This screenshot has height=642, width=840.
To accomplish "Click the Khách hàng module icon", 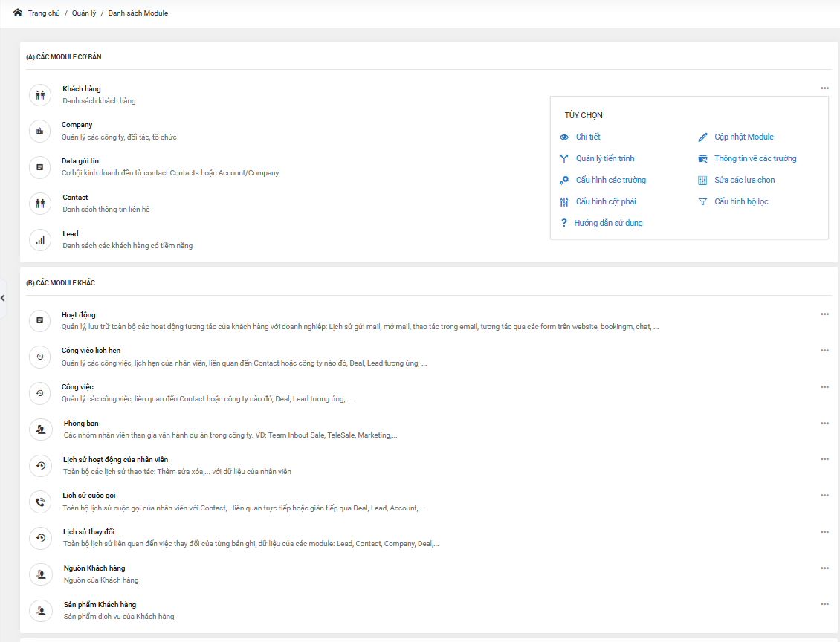I will [x=40, y=95].
